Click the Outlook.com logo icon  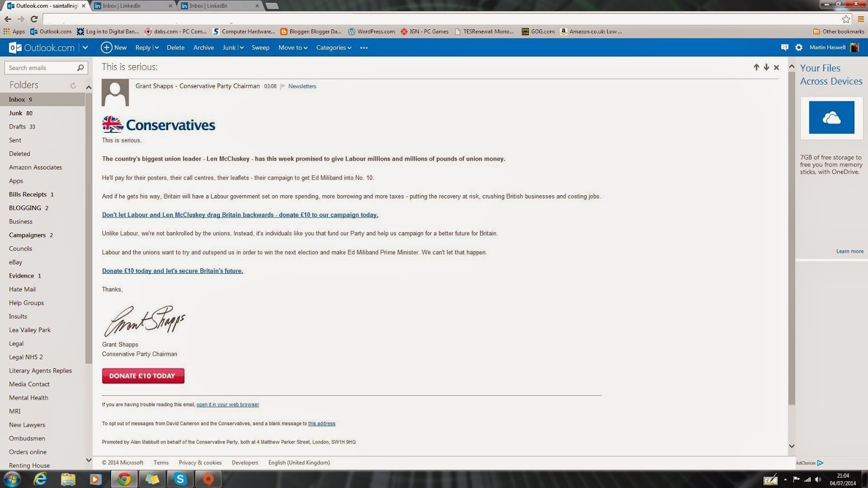15,48
